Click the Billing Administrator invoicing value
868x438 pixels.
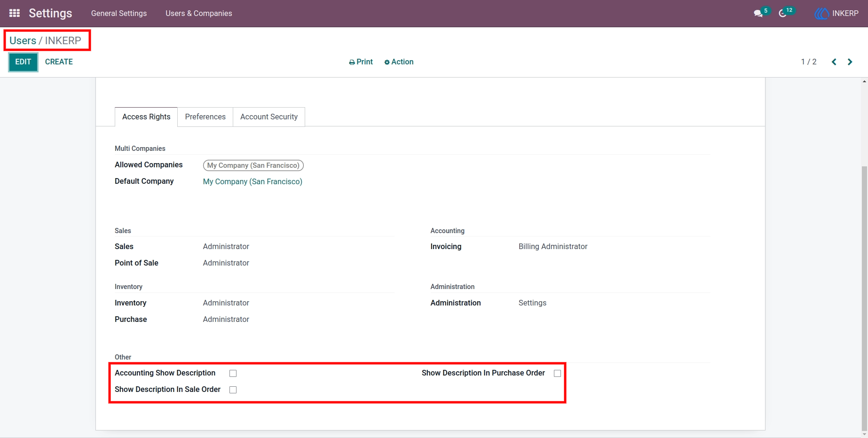[553, 247]
